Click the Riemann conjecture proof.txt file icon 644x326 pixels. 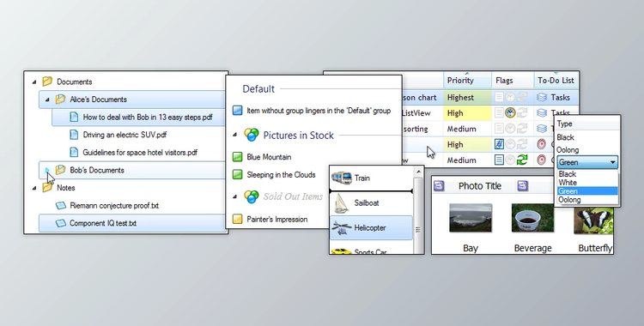[61, 205]
